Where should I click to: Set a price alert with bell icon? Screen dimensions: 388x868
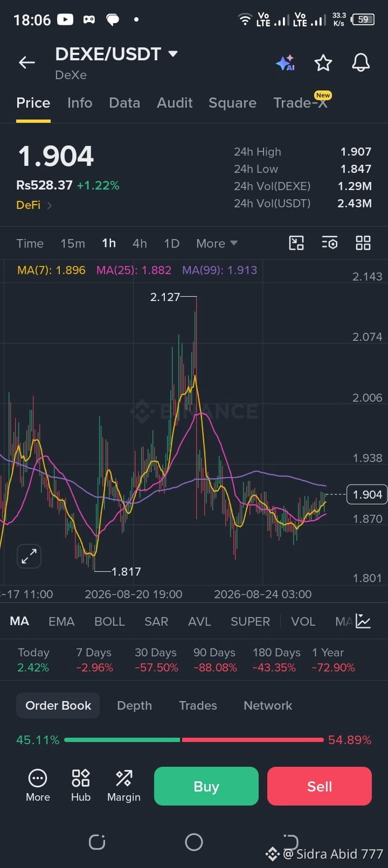tap(361, 62)
